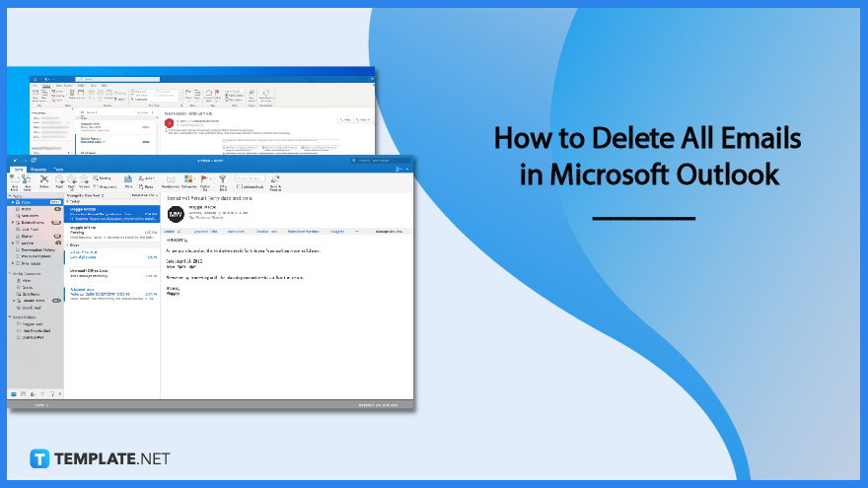Click the Calendar icon in bottom navigation bar
Image resolution: width=868 pixels, height=488 pixels.
(x=22, y=393)
